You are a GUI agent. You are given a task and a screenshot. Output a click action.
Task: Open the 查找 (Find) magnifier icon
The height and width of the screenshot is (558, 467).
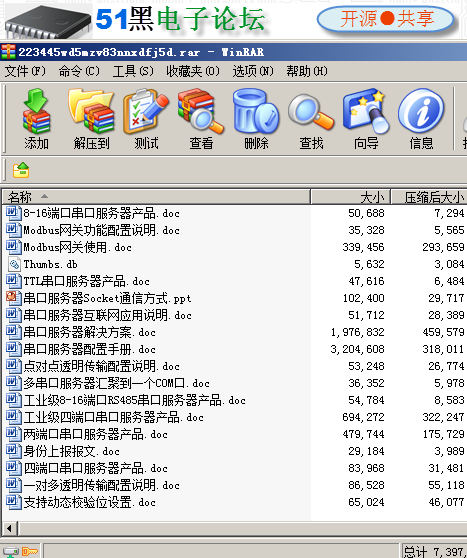(x=311, y=119)
